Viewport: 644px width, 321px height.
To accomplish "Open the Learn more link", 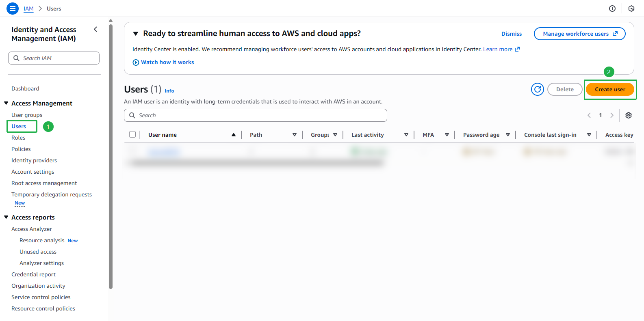I will (x=498, y=49).
